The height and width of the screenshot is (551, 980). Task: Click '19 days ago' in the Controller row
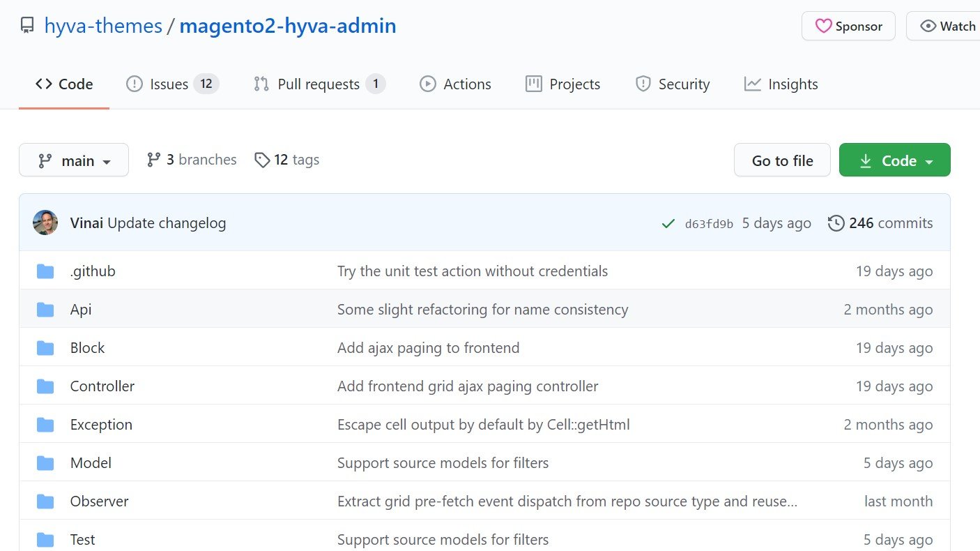(x=894, y=386)
